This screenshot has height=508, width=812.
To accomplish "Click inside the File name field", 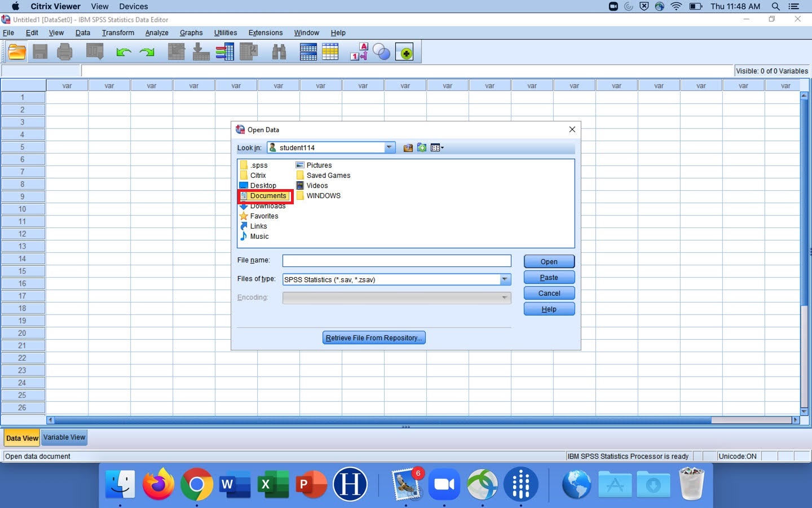I will (396, 261).
